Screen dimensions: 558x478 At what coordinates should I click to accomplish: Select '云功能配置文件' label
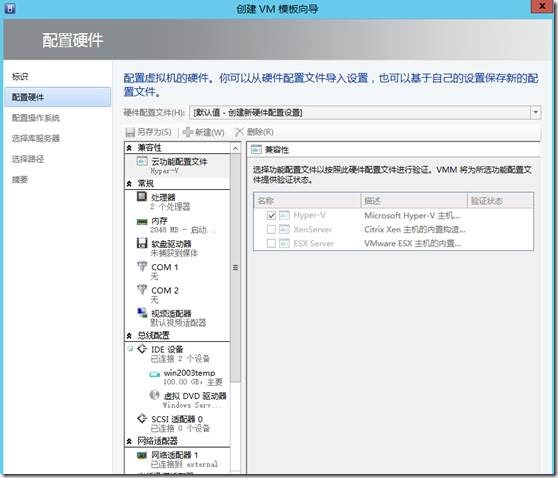pos(179,162)
